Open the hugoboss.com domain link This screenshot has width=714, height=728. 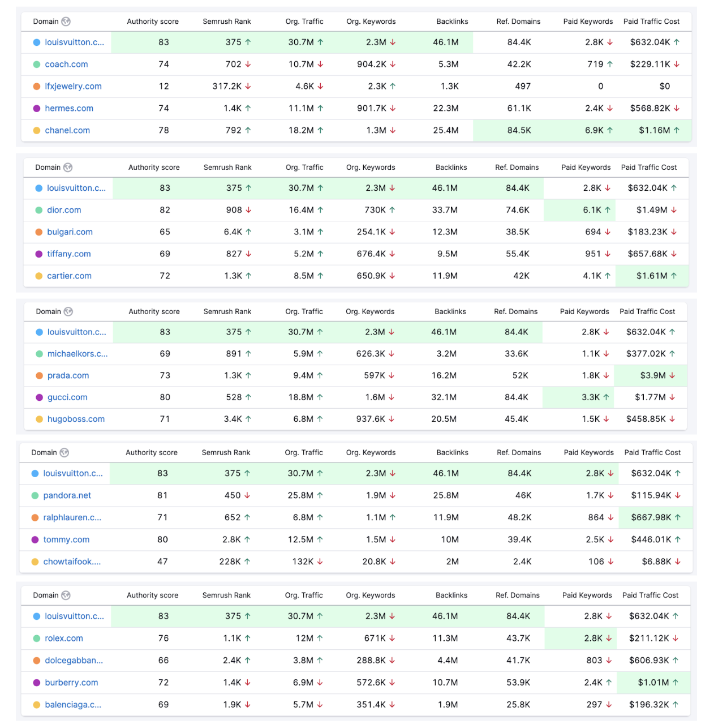click(76, 419)
